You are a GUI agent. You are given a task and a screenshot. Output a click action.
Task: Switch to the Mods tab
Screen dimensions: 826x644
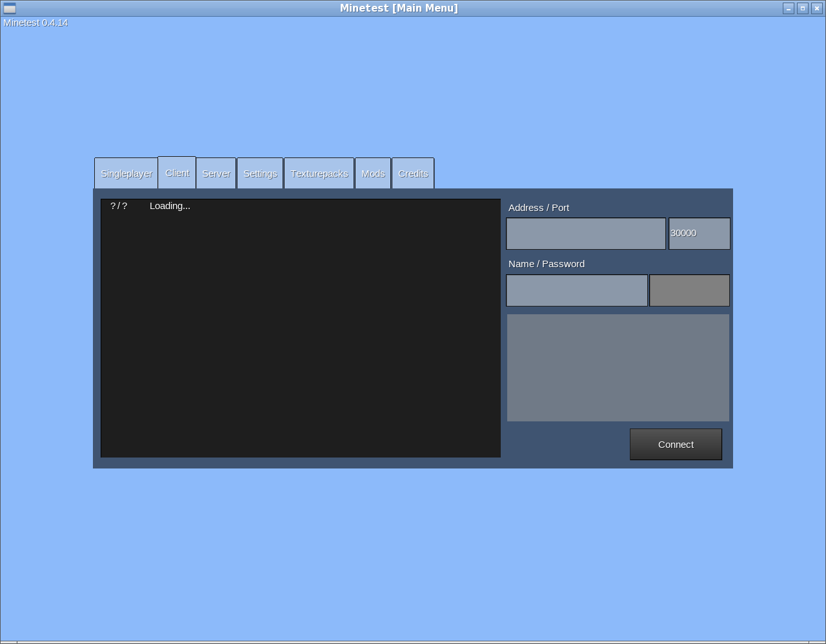373,174
